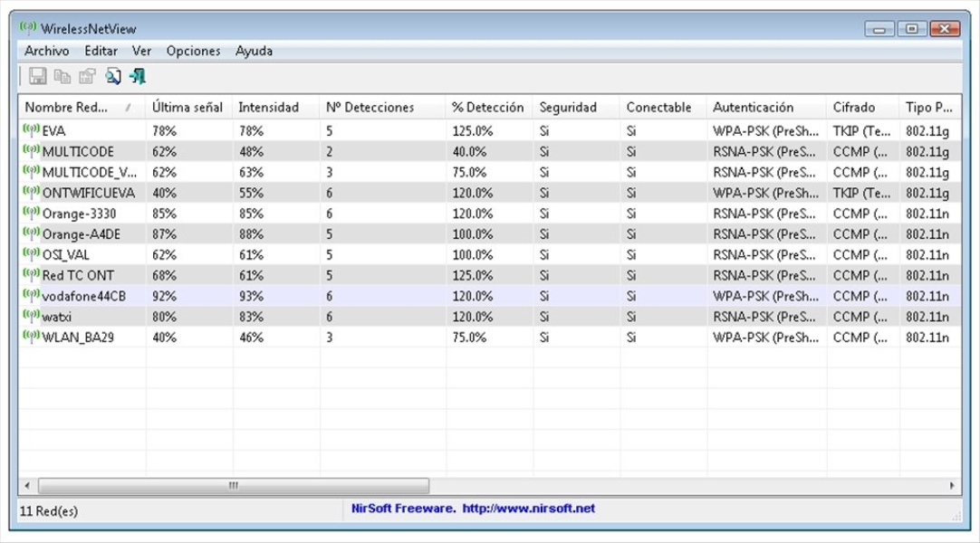Open the Ver menu
980x543 pixels.
[142, 52]
